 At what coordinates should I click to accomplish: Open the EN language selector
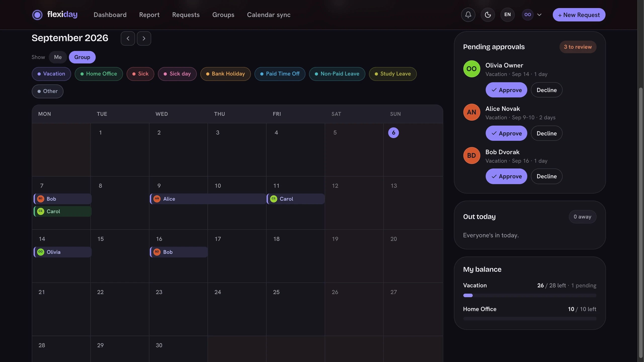(x=507, y=15)
